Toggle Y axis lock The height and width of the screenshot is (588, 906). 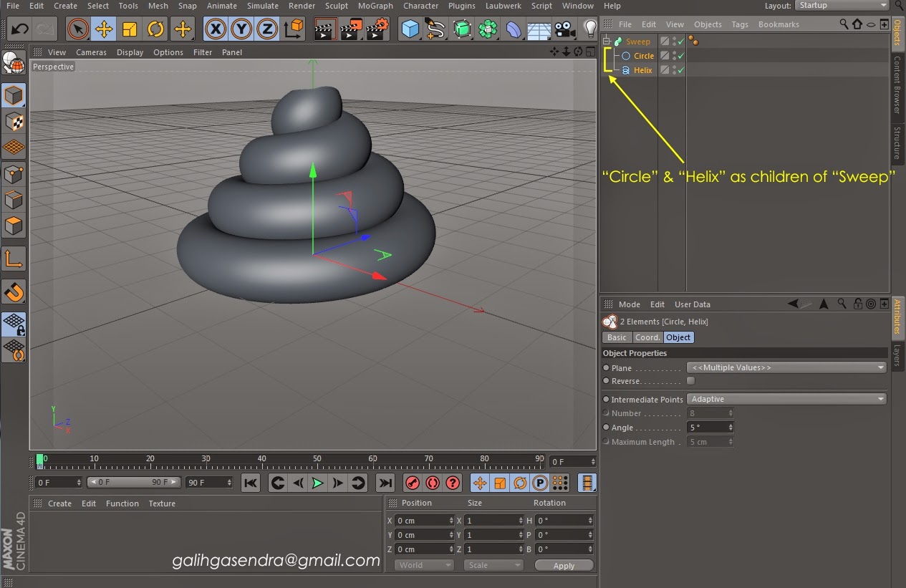click(241, 29)
